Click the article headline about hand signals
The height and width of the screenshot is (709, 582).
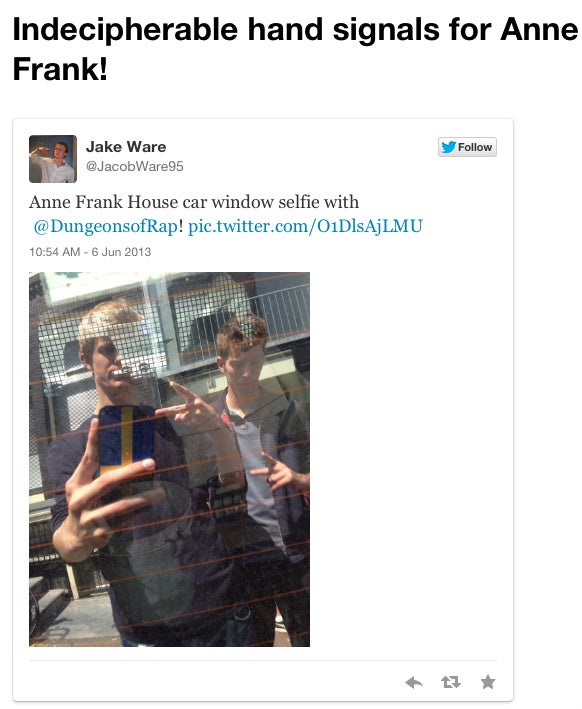(295, 49)
